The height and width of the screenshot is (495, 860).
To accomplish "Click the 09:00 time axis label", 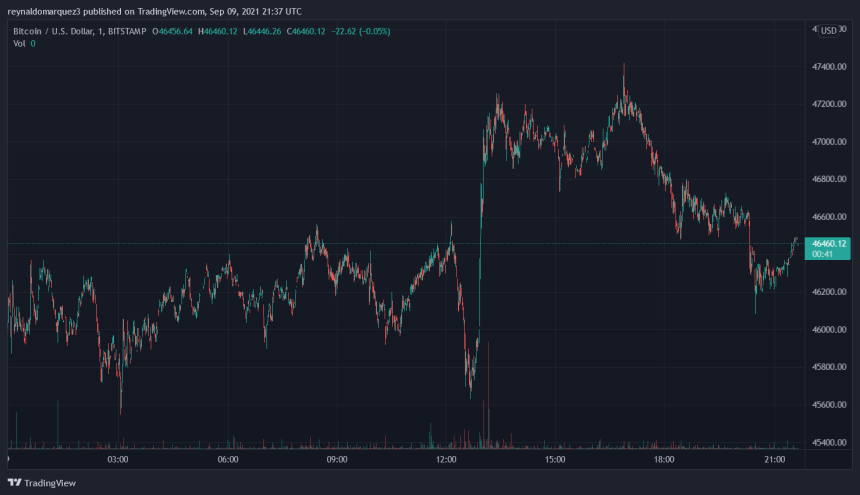I will click(x=337, y=460).
